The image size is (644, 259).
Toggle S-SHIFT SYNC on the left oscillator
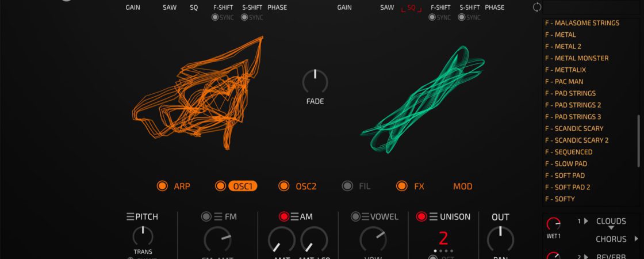(x=244, y=17)
